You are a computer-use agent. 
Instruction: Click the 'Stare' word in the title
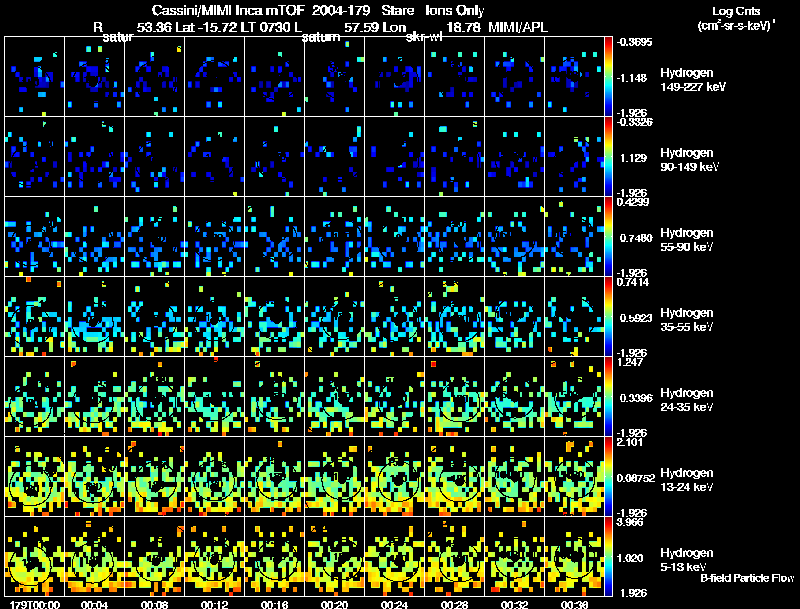click(398, 10)
